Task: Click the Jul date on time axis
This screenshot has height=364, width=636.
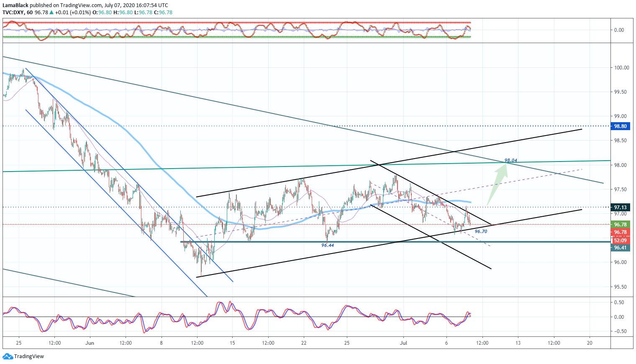Action: [x=403, y=343]
